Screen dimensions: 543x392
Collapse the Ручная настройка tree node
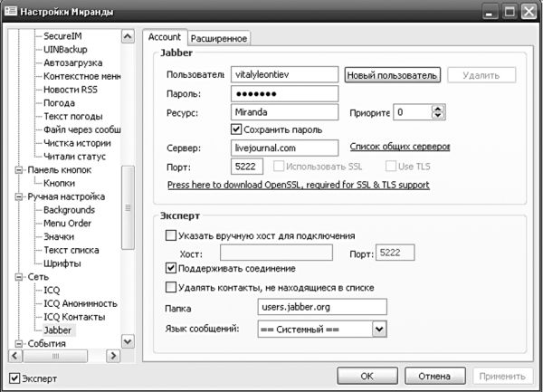pos(19,196)
